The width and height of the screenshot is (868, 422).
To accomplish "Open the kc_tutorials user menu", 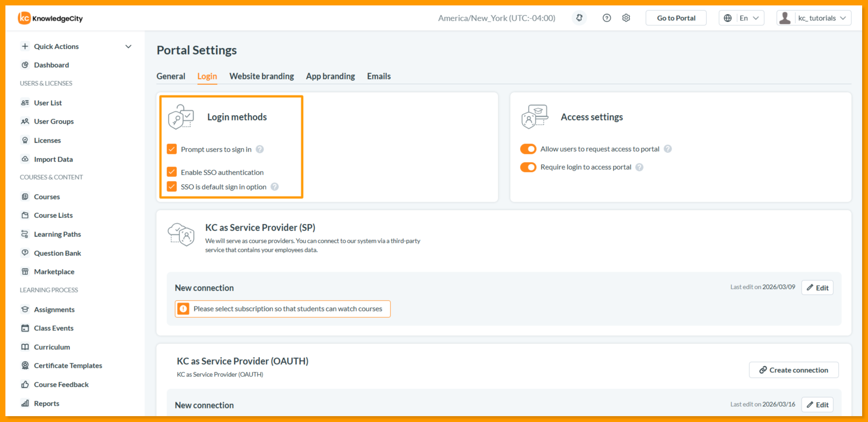I will [x=814, y=18].
